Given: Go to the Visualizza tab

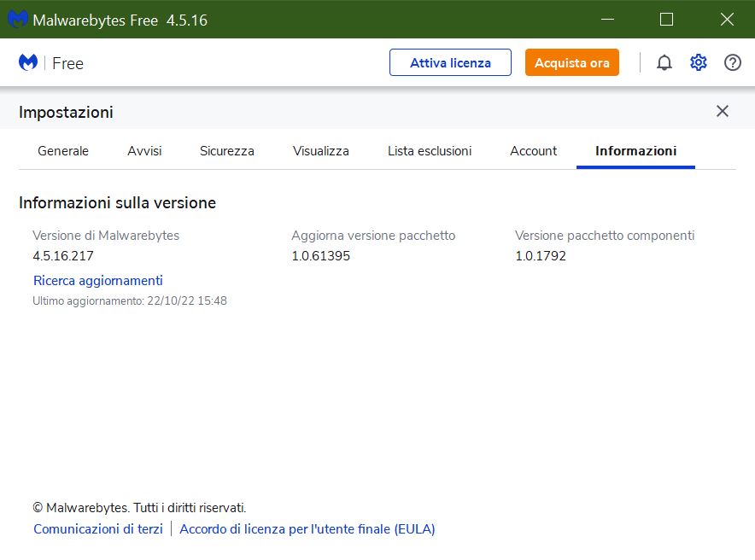Looking at the screenshot, I should coord(320,151).
